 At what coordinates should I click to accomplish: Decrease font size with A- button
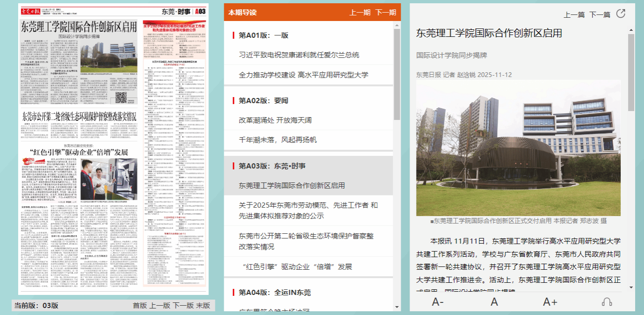pyautogui.click(x=438, y=302)
